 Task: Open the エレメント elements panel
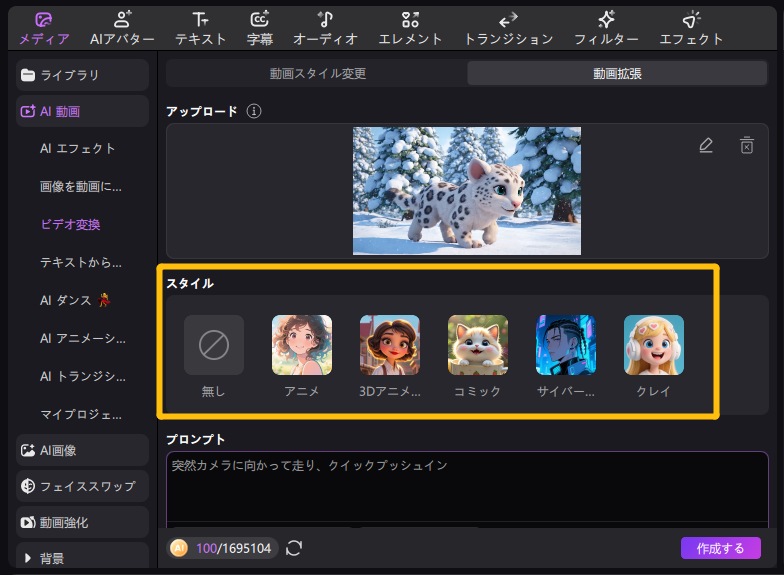(410, 28)
